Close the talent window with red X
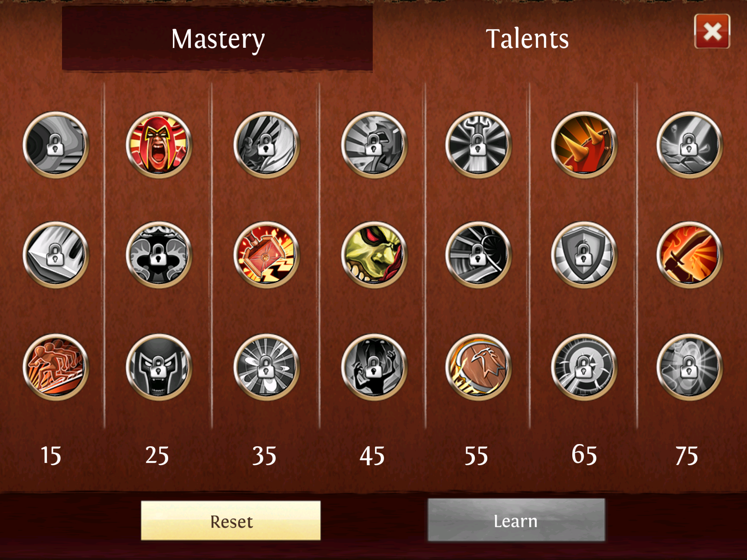Image resolution: width=747 pixels, height=560 pixels. click(x=712, y=31)
